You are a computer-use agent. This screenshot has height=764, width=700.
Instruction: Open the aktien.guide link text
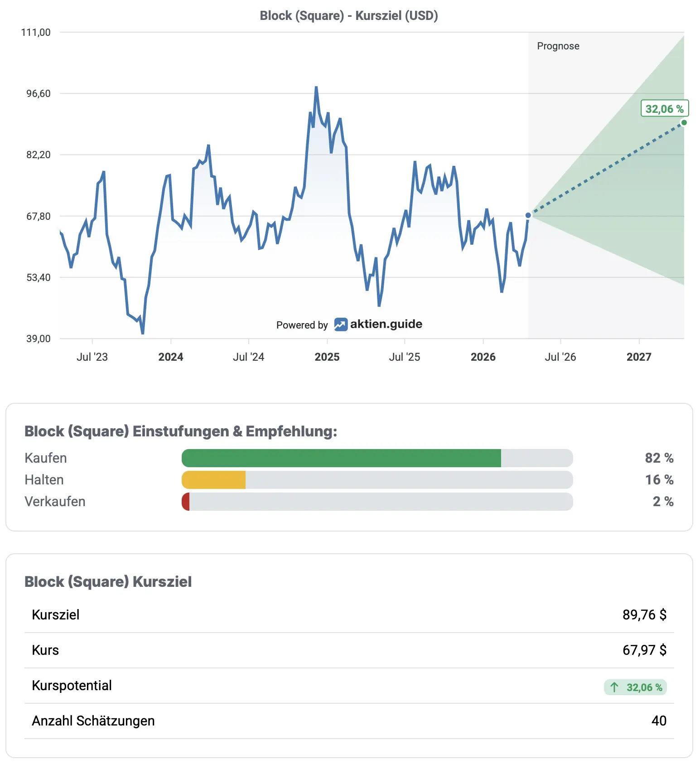point(386,324)
